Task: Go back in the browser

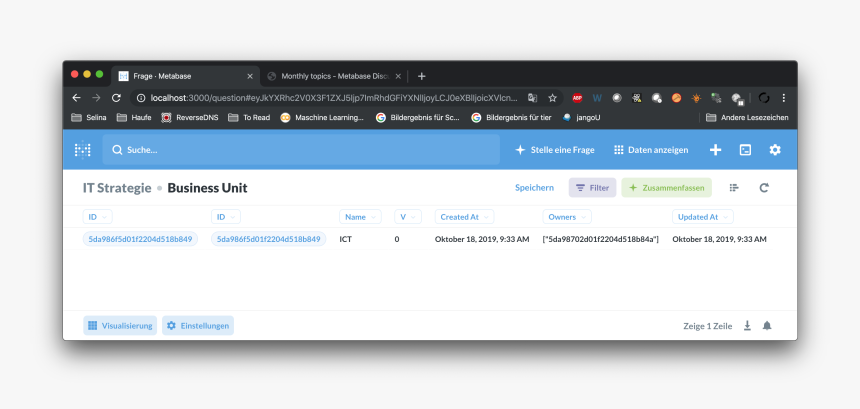Action: (x=76, y=98)
